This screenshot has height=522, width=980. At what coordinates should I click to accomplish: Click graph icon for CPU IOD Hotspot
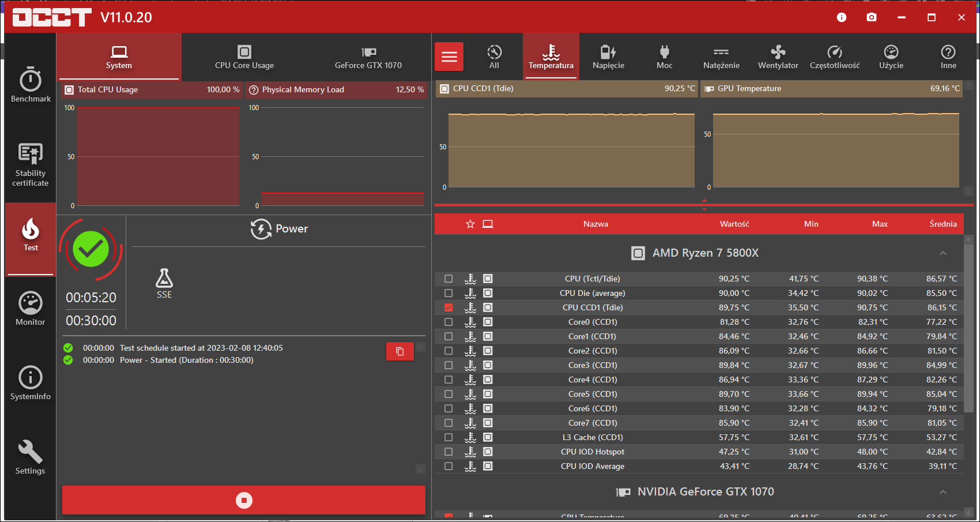[488, 452]
